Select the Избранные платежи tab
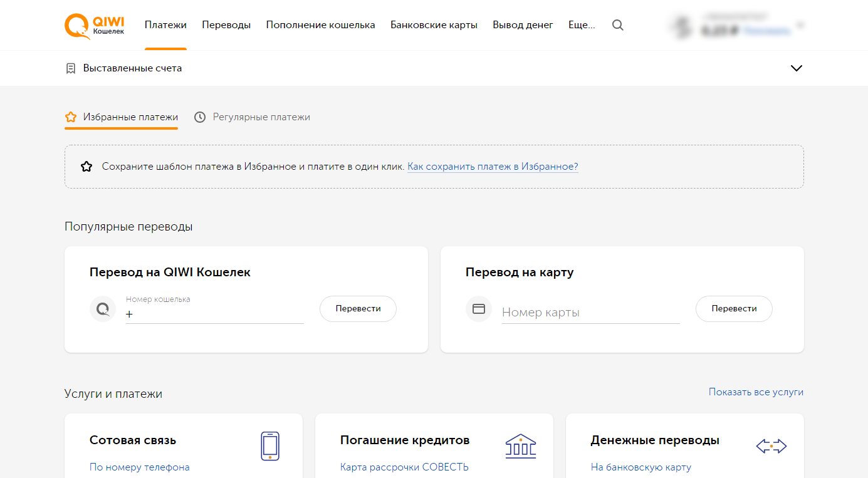868x478 pixels. [x=130, y=117]
